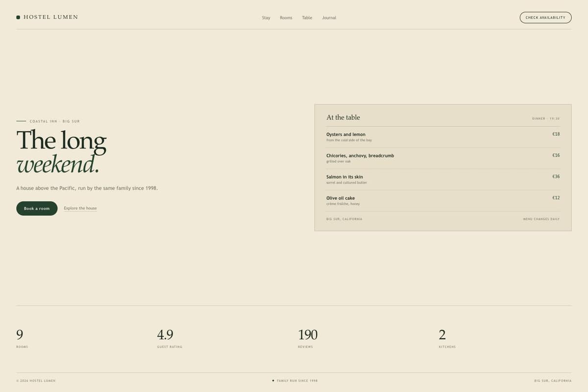Click the 'Reviews' stat label
This screenshot has width=588, height=392.
coord(305,347)
